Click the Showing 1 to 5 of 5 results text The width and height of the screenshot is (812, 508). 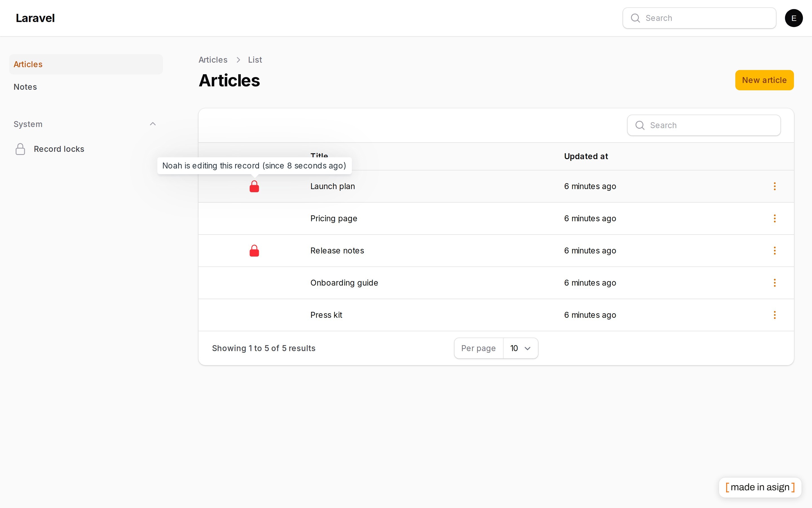coord(263,348)
